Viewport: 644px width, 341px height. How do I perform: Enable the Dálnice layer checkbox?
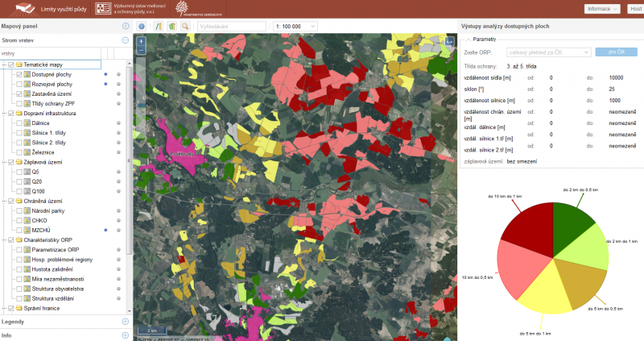tap(19, 123)
